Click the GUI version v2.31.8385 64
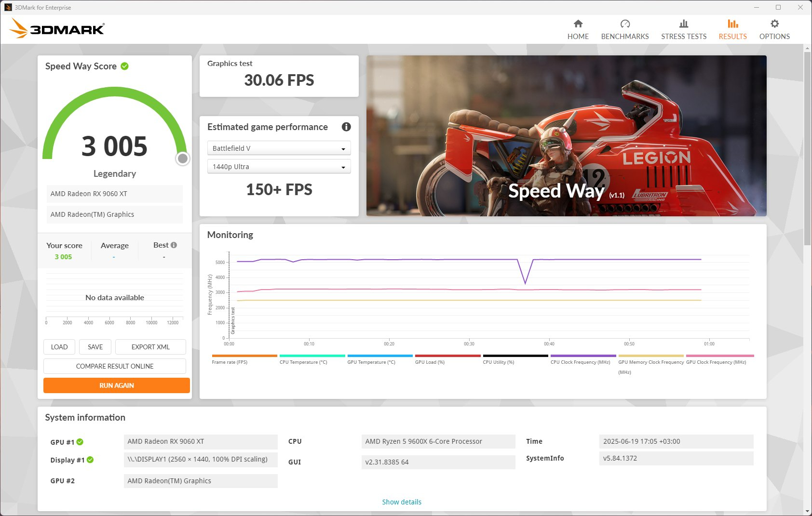812x516 pixels. coord(438,462)
